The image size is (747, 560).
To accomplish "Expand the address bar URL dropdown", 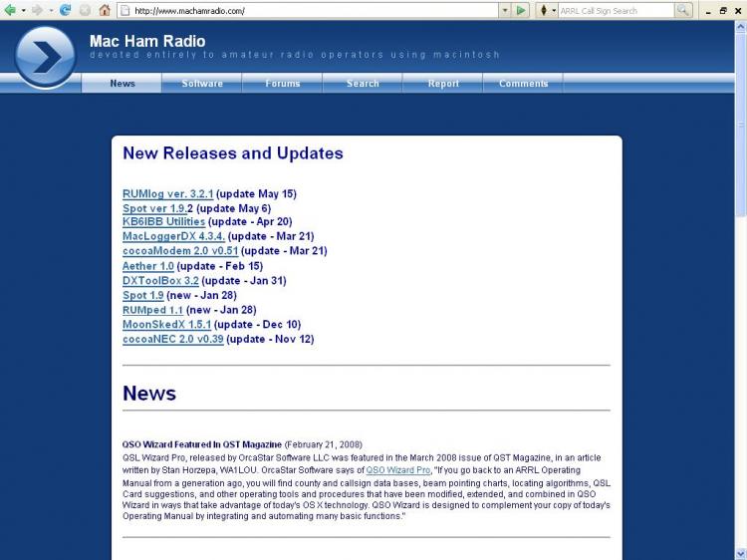I will click(504, 10).
